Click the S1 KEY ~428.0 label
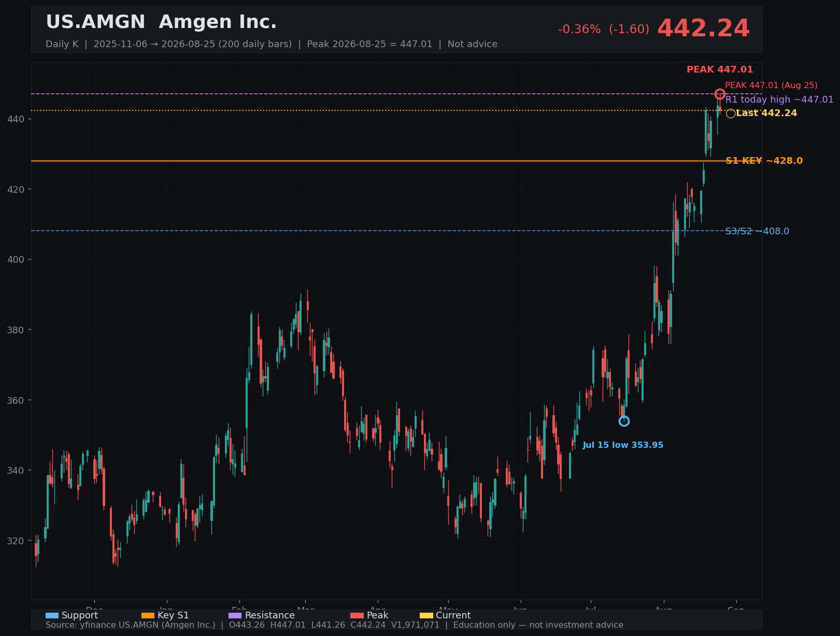Image resolution: width=840 pixels, height=636 pixels. [x=764, y=161]
